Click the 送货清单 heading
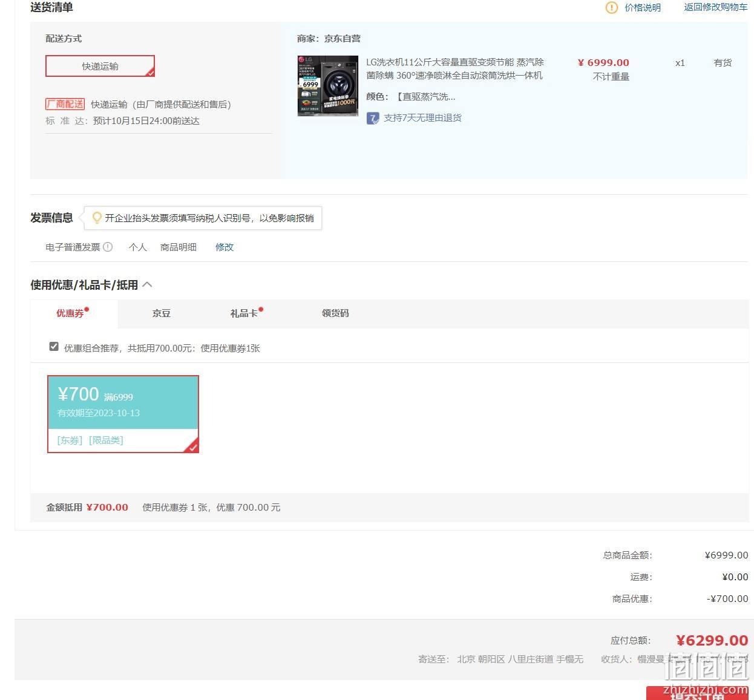This screenshot has height=700, width=754. tap(51, 7)
